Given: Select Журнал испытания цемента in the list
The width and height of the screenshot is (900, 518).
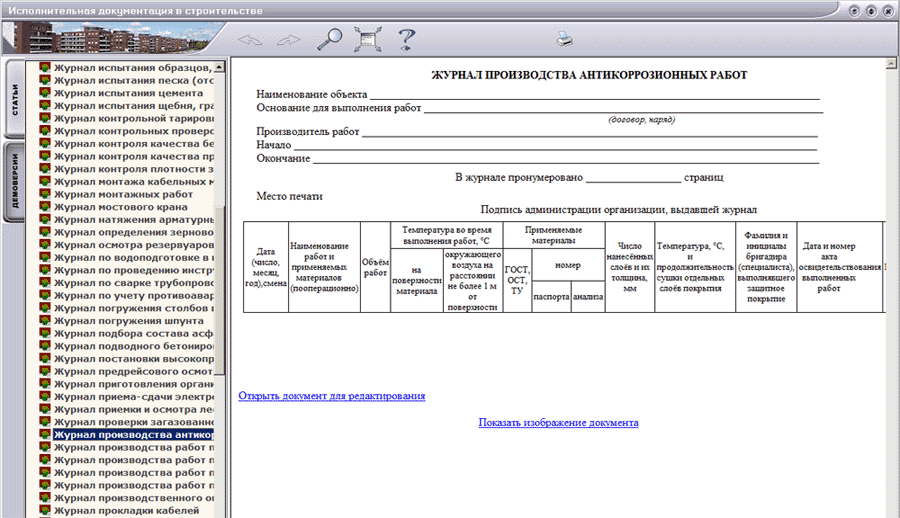Looking at the screenshot, I should coord(128,93).
